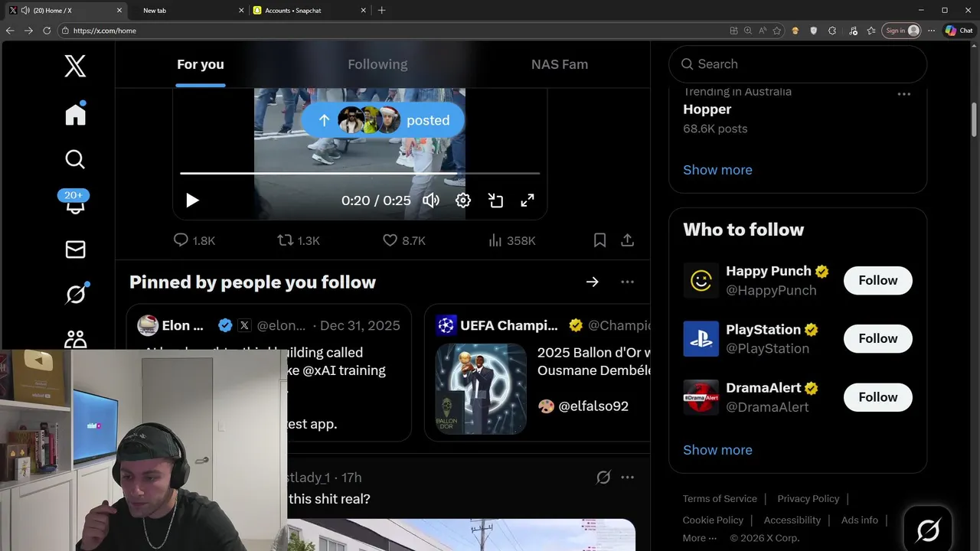980x551 pixels.
Task: Switch to the New tab browser tab
Action: [x=188, y=10]
